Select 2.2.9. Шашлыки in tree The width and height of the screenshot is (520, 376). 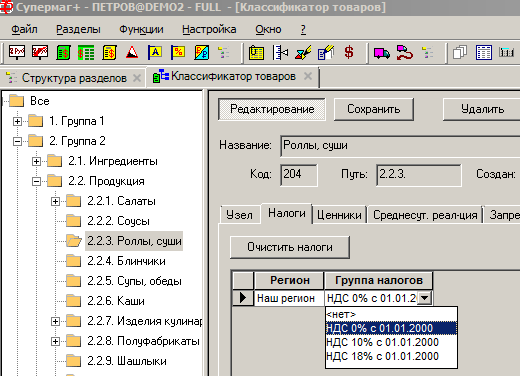[127, 361]
